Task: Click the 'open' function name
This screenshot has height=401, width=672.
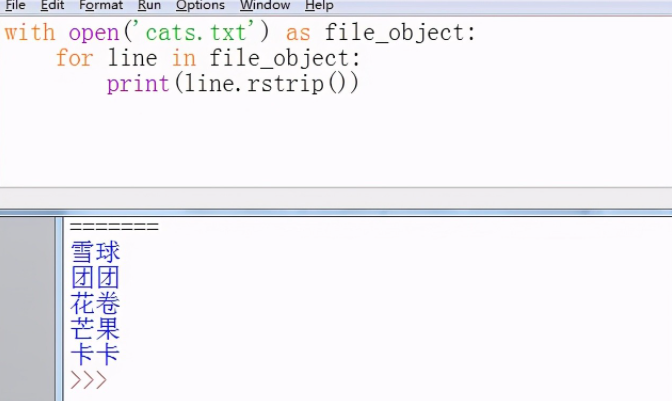Action: 94,33
